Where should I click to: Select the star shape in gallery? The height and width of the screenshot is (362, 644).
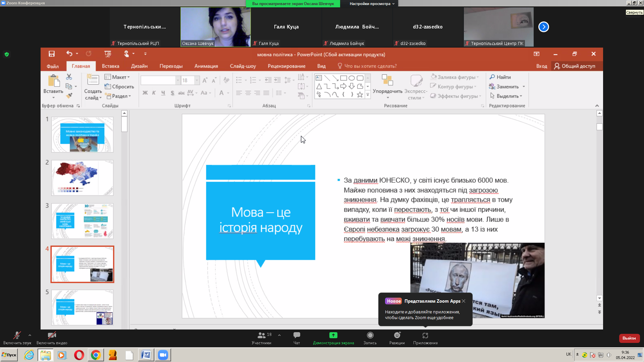point(360,95)
